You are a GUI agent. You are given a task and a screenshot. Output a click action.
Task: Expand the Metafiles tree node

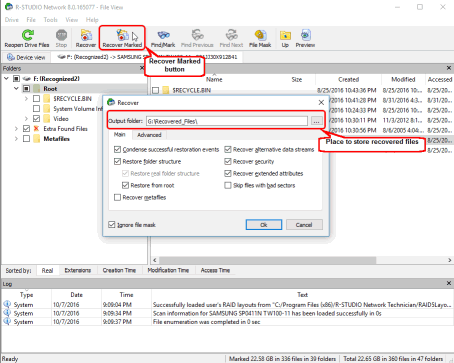[16, 139]
